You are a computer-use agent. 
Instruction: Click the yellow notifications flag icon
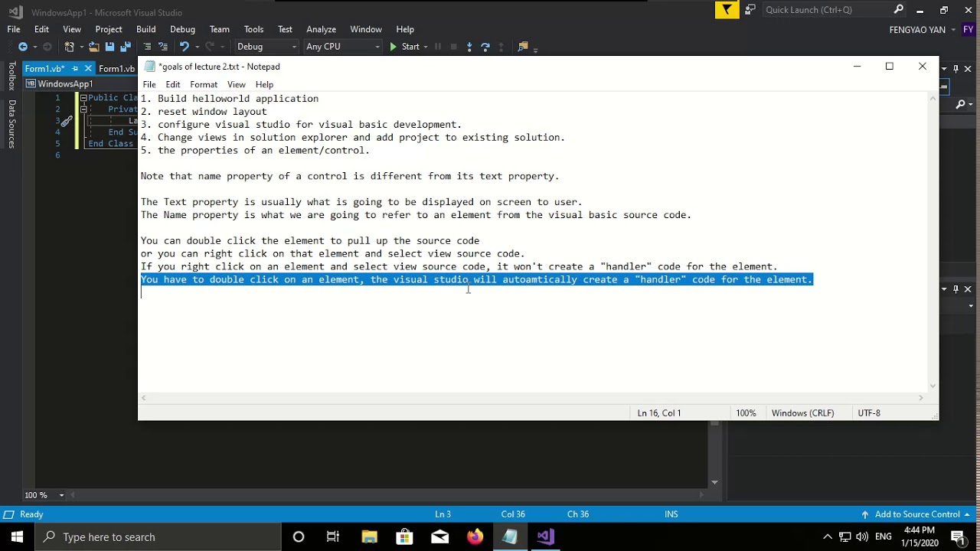(727, 10)
